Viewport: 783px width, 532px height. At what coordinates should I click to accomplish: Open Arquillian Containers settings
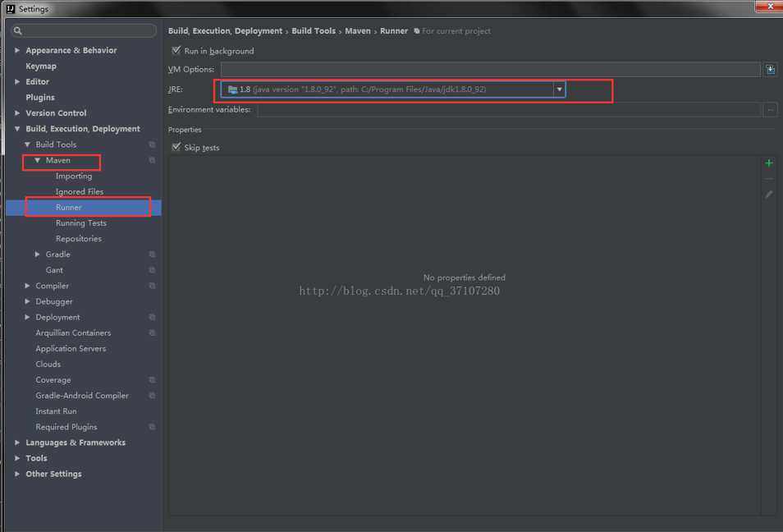tap(73, 332)
